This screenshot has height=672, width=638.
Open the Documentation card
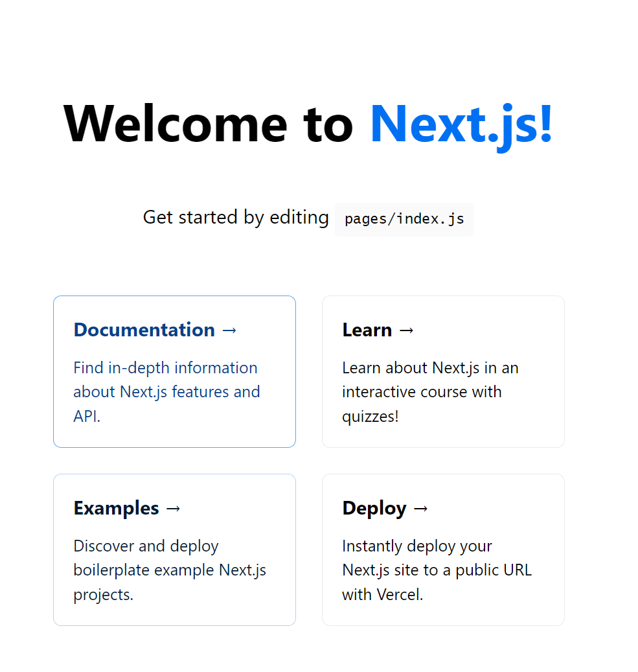(174, 371)
